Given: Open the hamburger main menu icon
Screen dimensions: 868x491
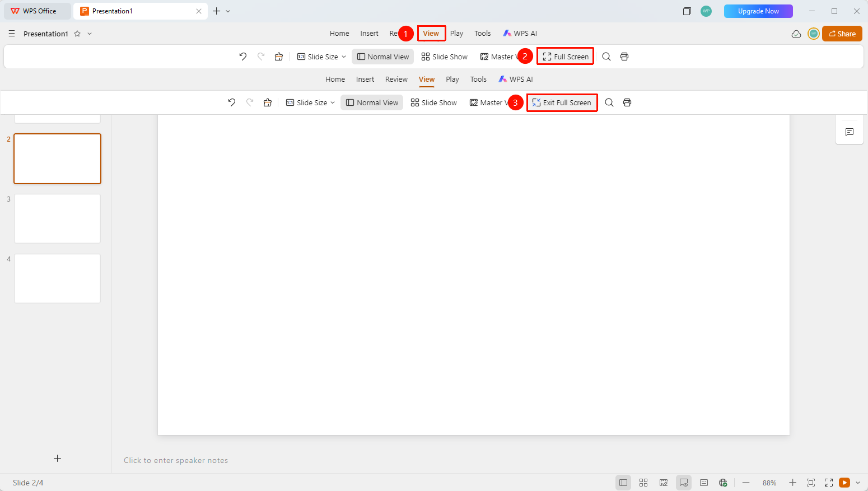Looking at the screenshot, I should pyautogui.click(x=12, y=34).
